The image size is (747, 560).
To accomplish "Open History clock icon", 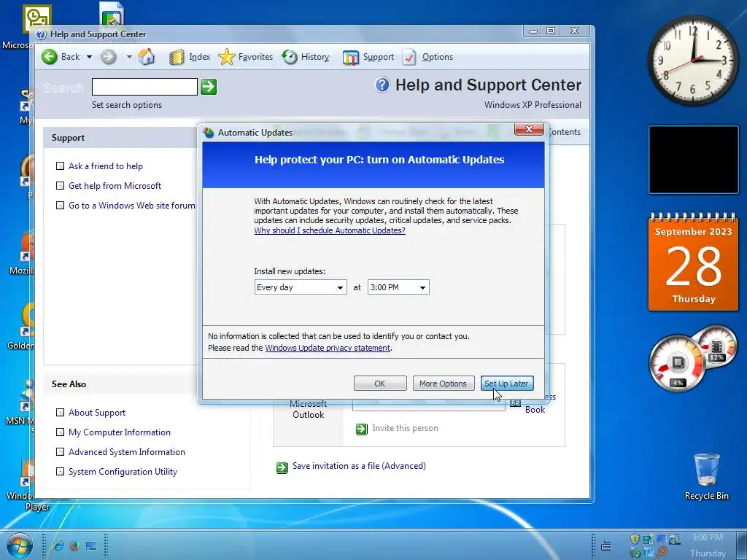I will (289, 57).
